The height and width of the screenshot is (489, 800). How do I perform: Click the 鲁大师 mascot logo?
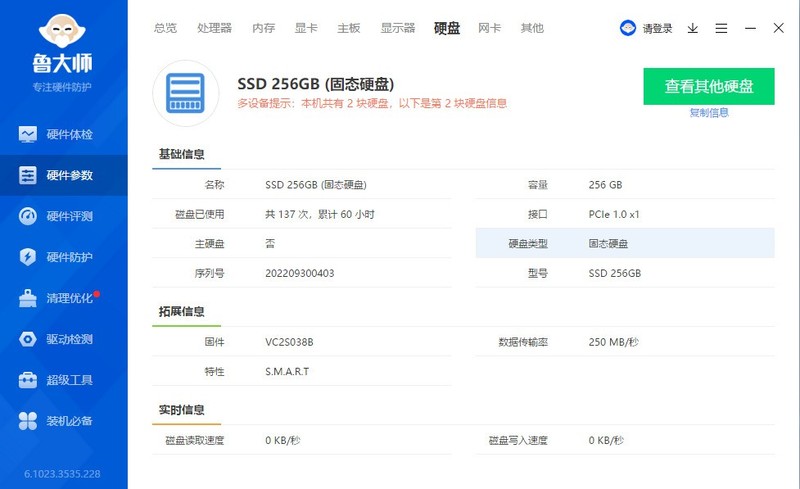pyautogui.click(x=62, y=31)
